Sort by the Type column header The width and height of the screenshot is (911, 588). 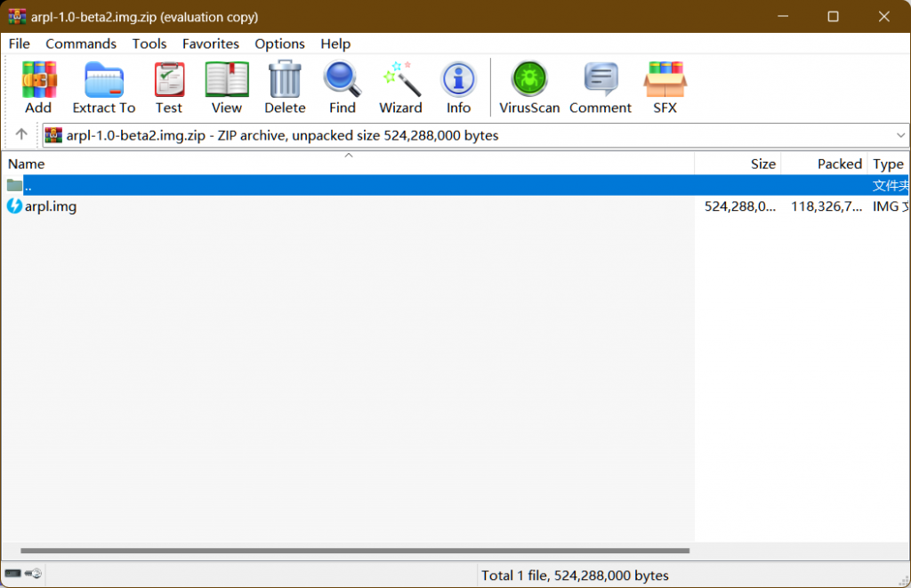[889, 164]
